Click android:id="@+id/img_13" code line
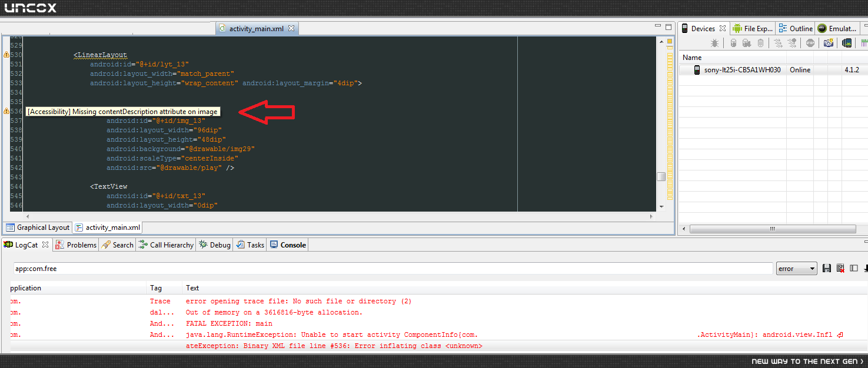The height and width of the screenshot is (368, 868). (x=156, y=121)
